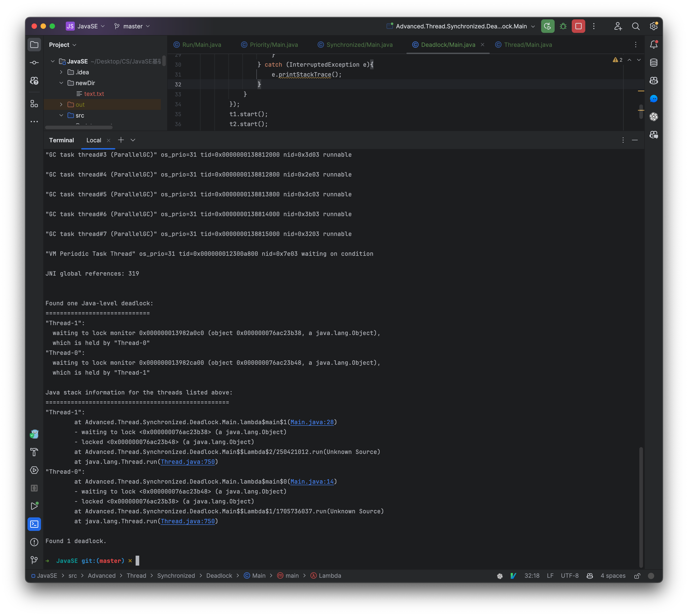Stop the running application

pos(578,26)
